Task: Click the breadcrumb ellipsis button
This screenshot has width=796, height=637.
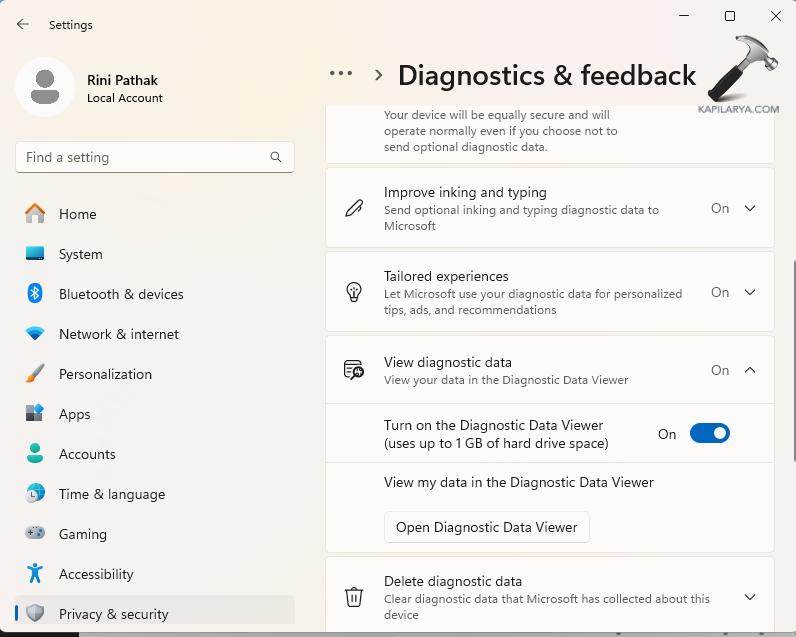Action: pos(341,74)
